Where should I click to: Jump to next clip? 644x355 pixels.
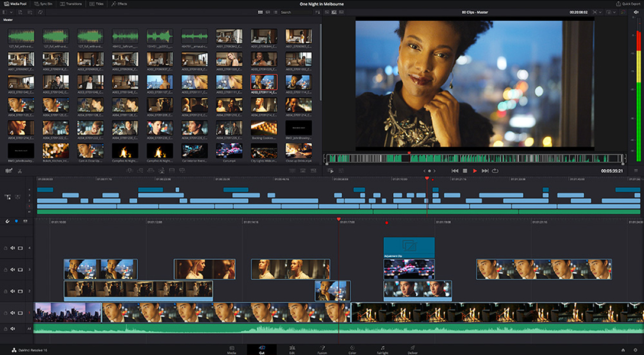pyautogui.click(x=485, y=170)
